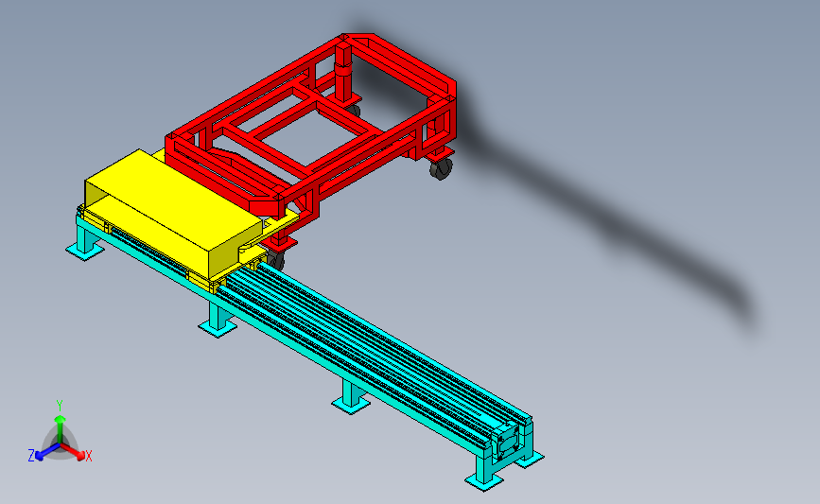Select the yellow cover box on the conveyor

click(x=173, y=212)
